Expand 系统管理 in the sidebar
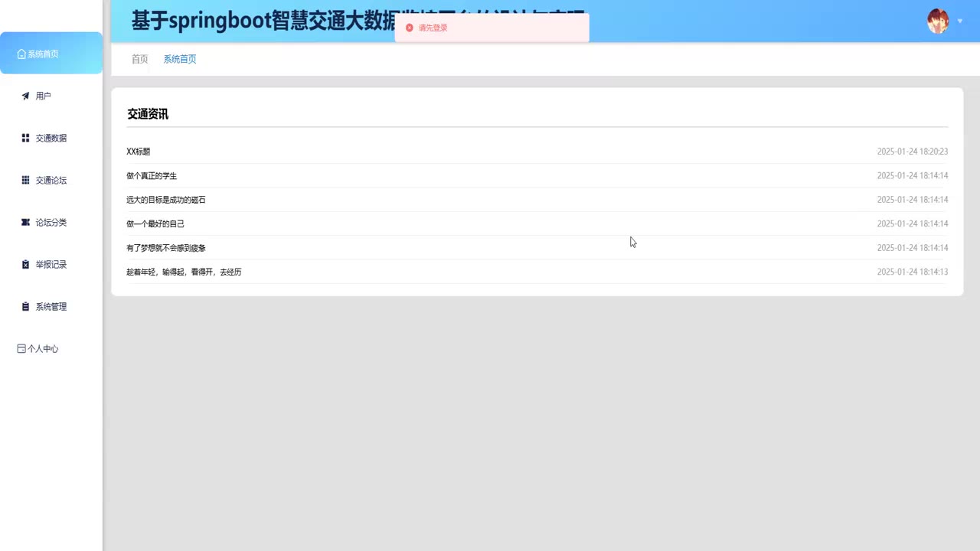The height and width of the screenshot is (551, 980). [51, 306]
